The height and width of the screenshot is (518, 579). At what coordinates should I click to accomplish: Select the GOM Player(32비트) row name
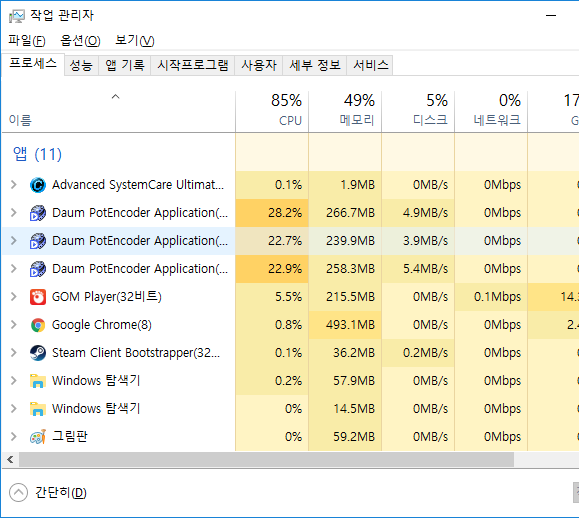click(x=107, y=297)
